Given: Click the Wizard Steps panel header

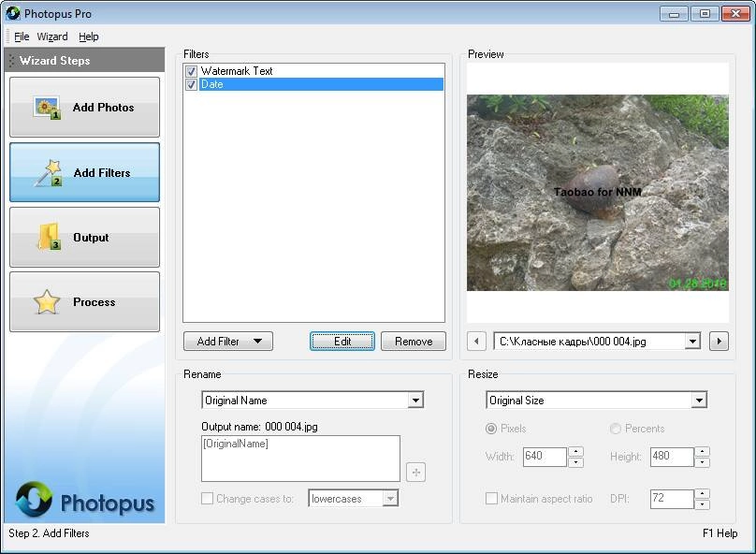Looking at the screenshot, I should click(84, 60).
